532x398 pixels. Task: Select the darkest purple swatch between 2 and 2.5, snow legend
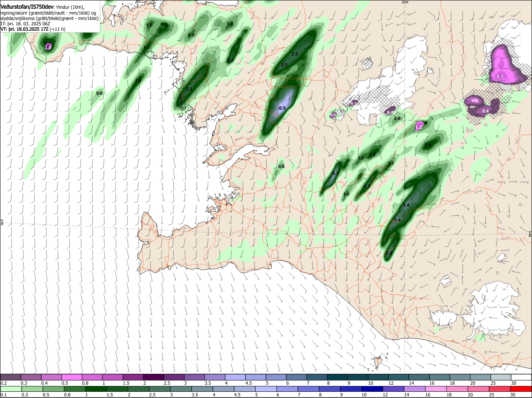click(x=153, y=377)
